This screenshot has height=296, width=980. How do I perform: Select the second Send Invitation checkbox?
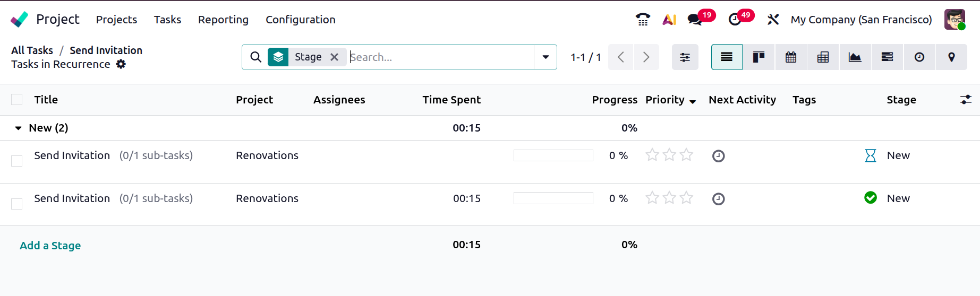17,204
